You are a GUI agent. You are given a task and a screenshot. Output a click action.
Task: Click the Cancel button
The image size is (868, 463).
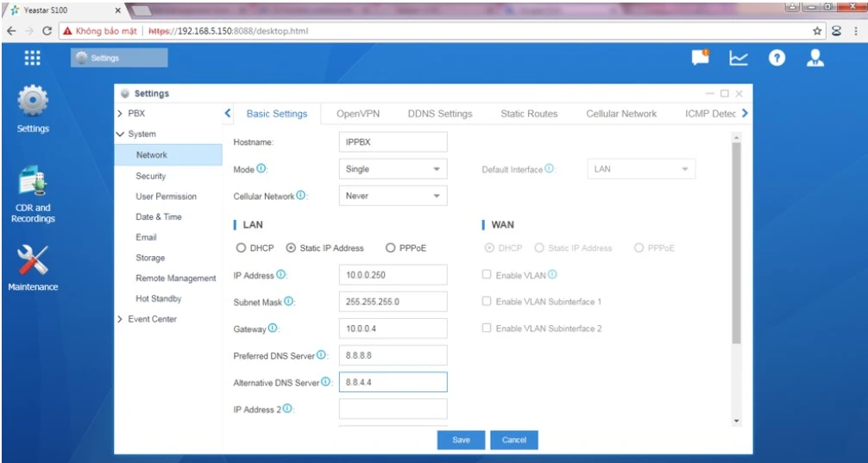(x=514, y=440)
